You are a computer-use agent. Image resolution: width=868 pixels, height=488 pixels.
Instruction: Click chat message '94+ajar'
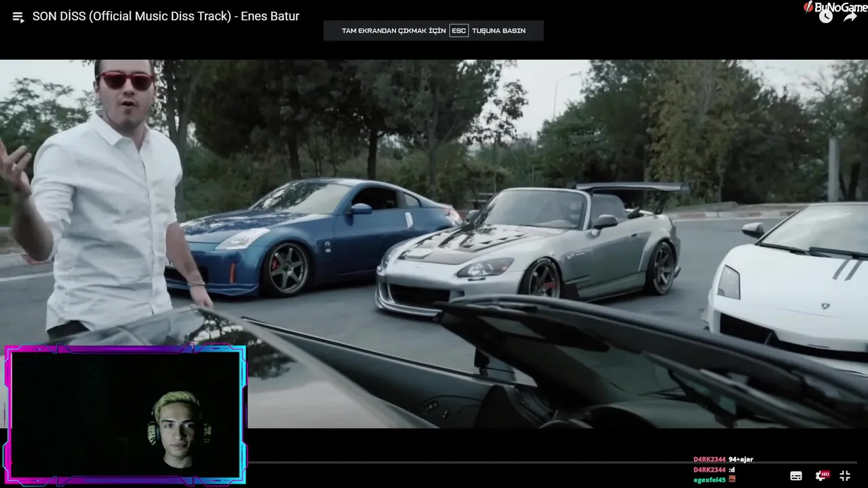[x=741, y=460]
